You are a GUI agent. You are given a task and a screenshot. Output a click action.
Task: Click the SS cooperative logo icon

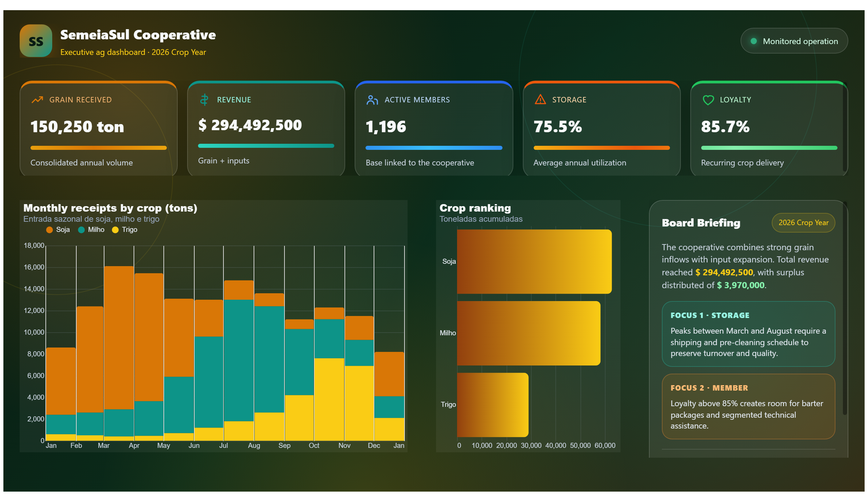click(x=36, y=41)
